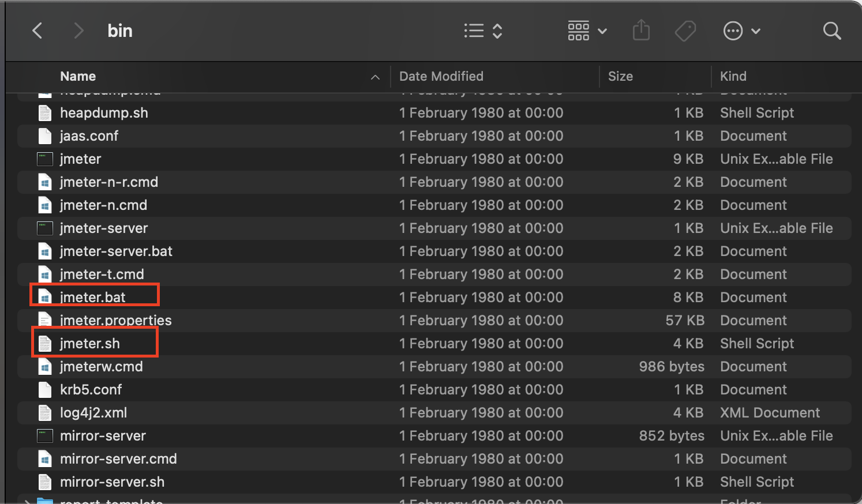Viewport: 862px width, 504px height.
Task: Select the jmeter.properties file
Action: point(115,321)
